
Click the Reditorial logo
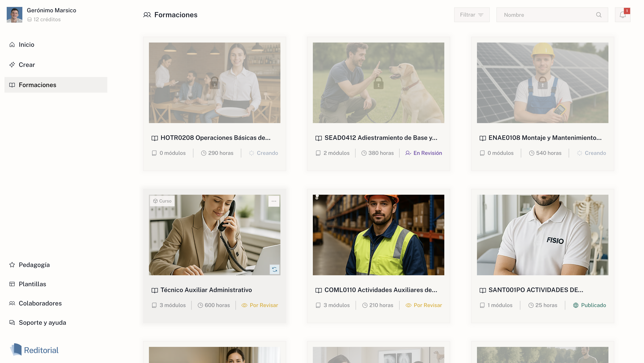[x=34, y=350]
